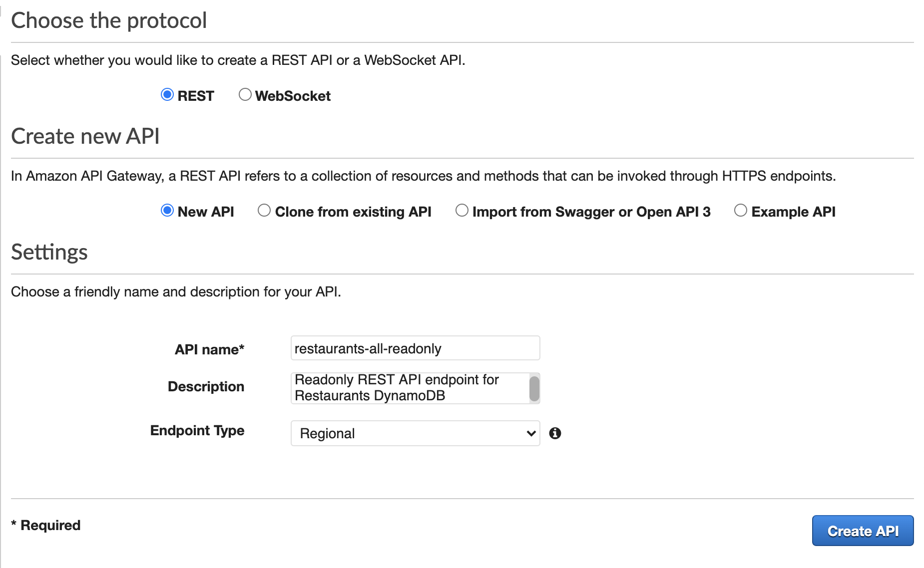Select the REST protocol option
This screenshot has width=924, height=568.
tap(167, 94)
